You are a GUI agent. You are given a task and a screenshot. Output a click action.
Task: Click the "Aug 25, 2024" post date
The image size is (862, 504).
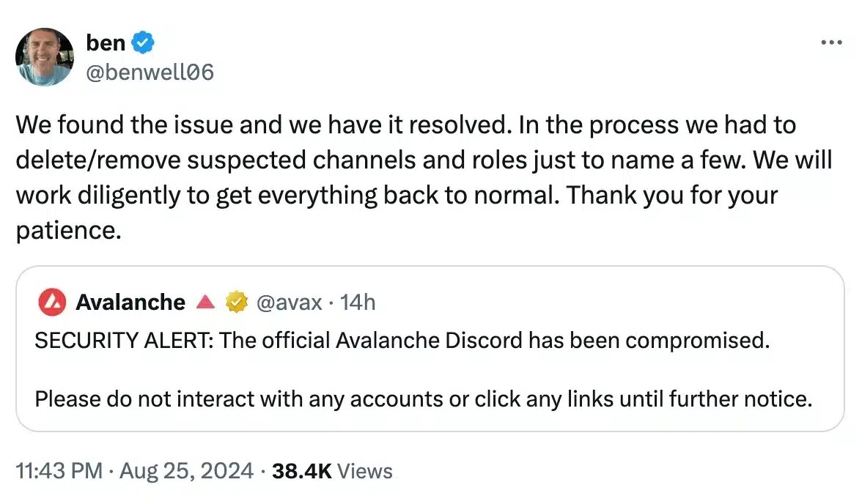pos(186,471)
